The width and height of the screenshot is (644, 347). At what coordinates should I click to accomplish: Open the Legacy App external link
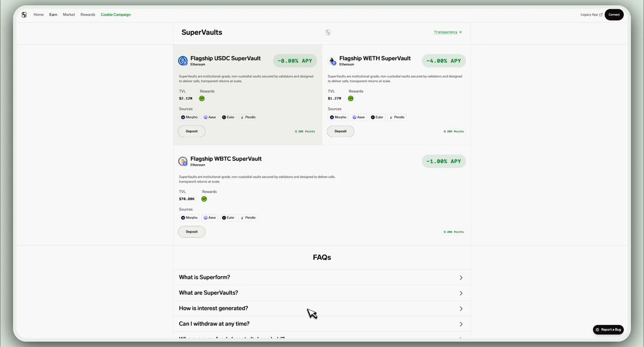click(591, 15)
